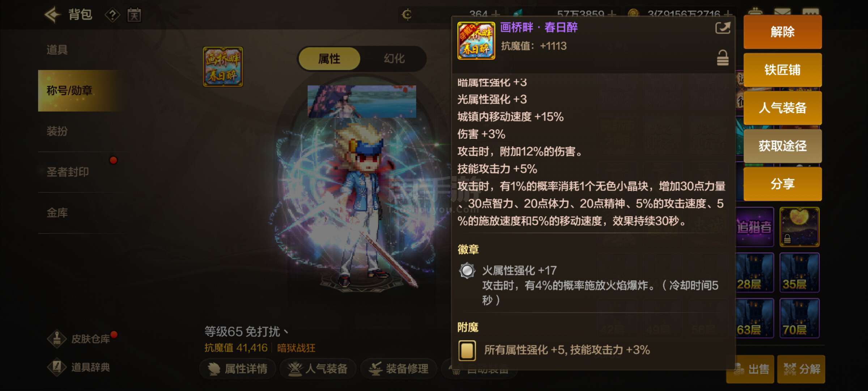Select the 画桥畔·春日醉 title icon
868x391 pixels.
[223, 67]
